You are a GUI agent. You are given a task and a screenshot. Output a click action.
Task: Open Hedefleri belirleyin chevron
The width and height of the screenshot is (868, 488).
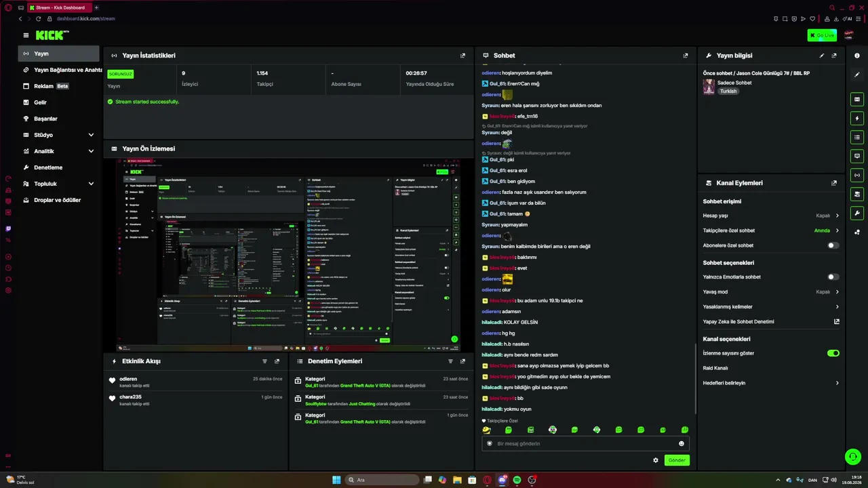[837, 383]
